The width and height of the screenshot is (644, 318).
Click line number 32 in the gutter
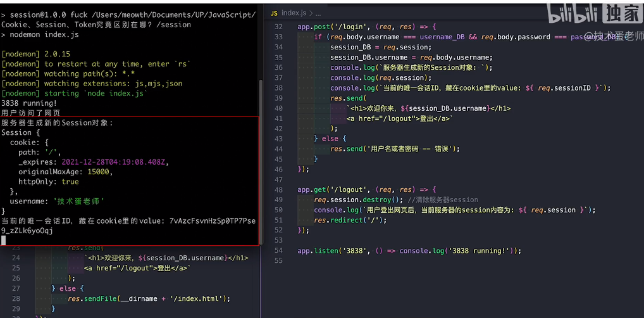pyautogui.click(x=278, y=27)
